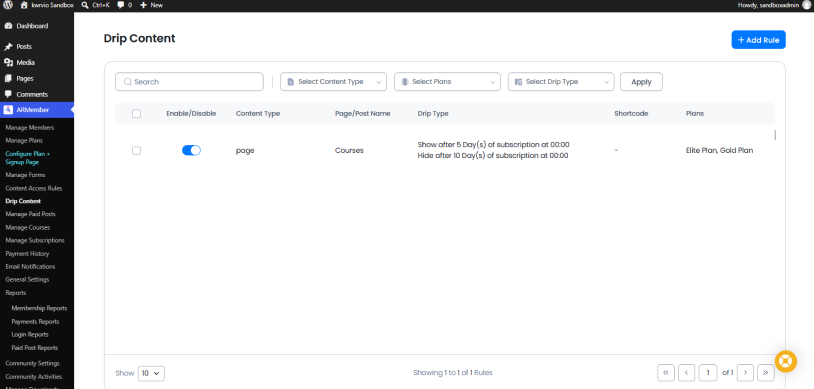Click the Dashboard gauge icon
Screen dimensions: 814x389
8,26
